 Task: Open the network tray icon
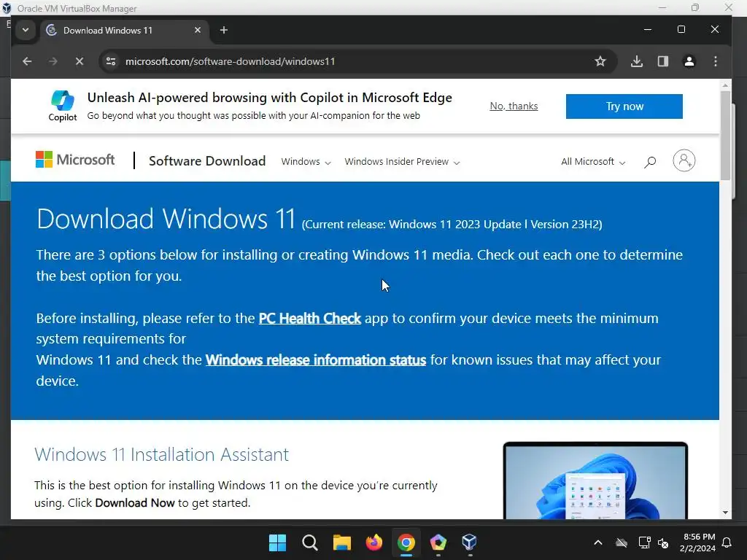point(645,542)
